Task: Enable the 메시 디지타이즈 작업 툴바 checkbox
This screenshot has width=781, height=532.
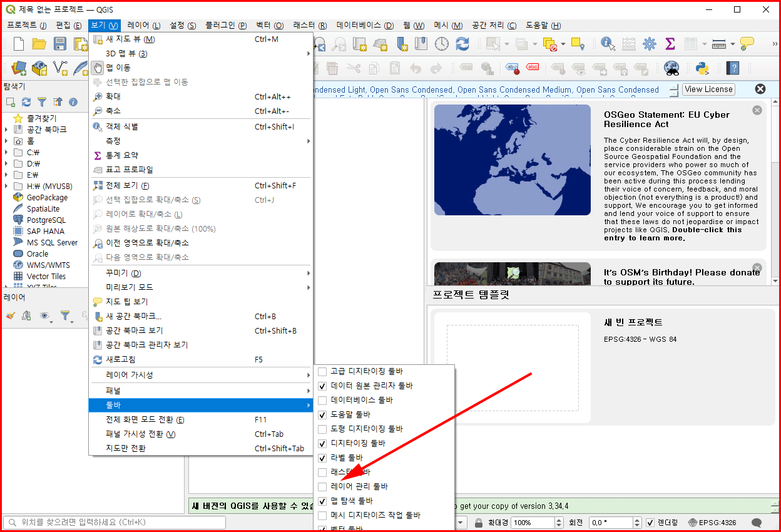Action: (322, 515)
